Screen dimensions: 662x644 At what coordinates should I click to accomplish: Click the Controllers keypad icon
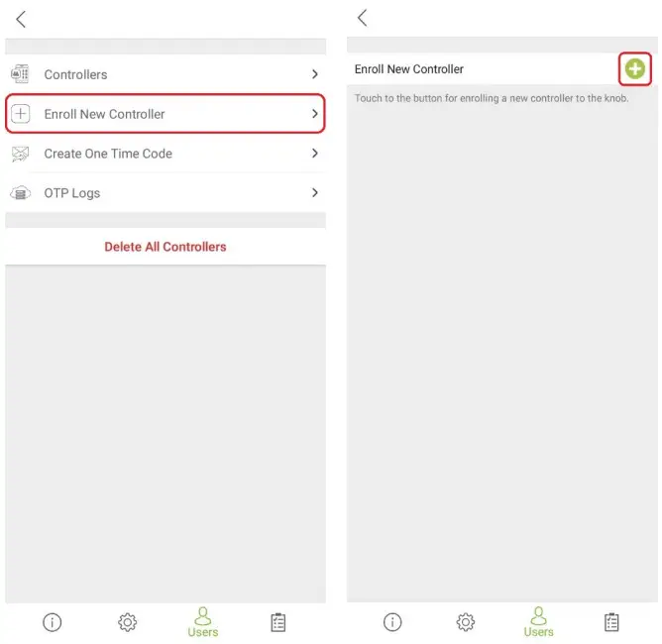click(x=20, y=74)
